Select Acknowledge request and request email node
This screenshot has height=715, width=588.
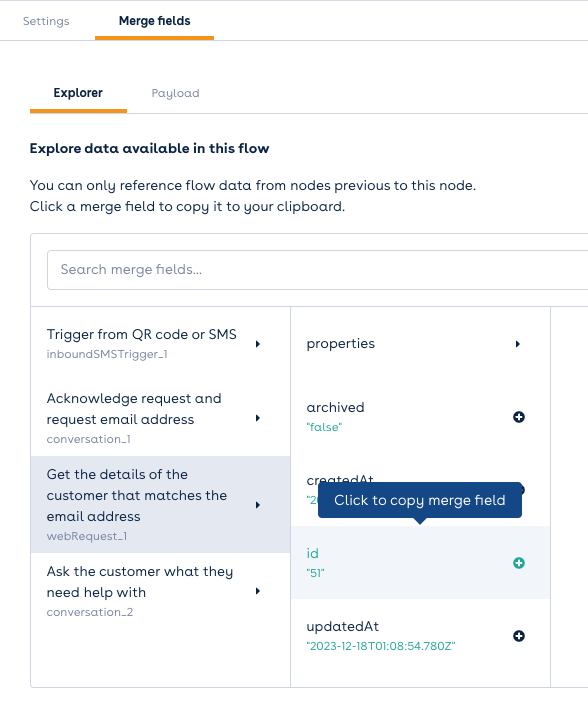[x=161, y=418]
